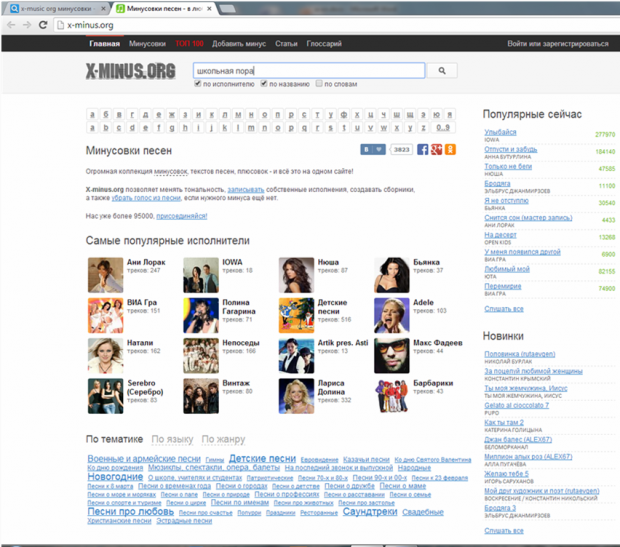
Task: Open Ани Лорак artist photo
Action: click(106, 275)
